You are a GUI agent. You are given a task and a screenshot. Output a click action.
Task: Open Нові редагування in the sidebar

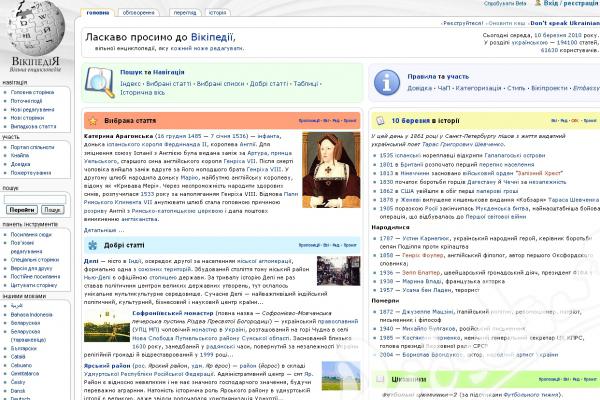point(32,109)
